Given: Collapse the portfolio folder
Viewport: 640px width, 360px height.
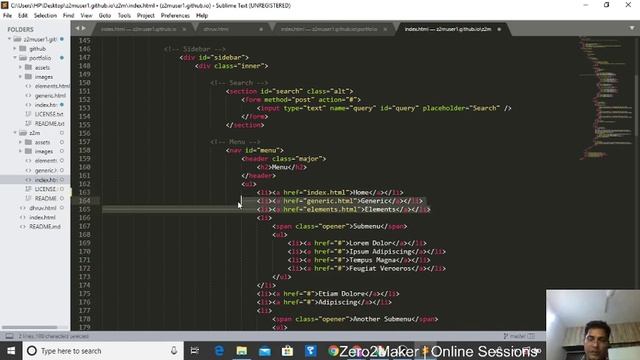Looking at the screenshot, I should pyautogui.click(x=15, y=58).
